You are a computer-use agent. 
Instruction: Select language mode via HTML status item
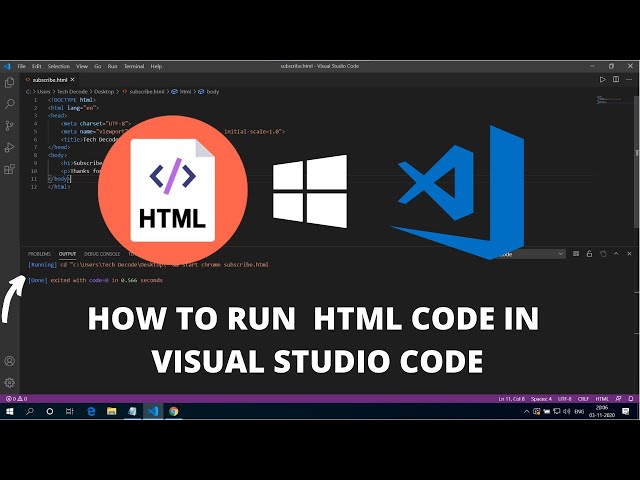click(602, 399)
